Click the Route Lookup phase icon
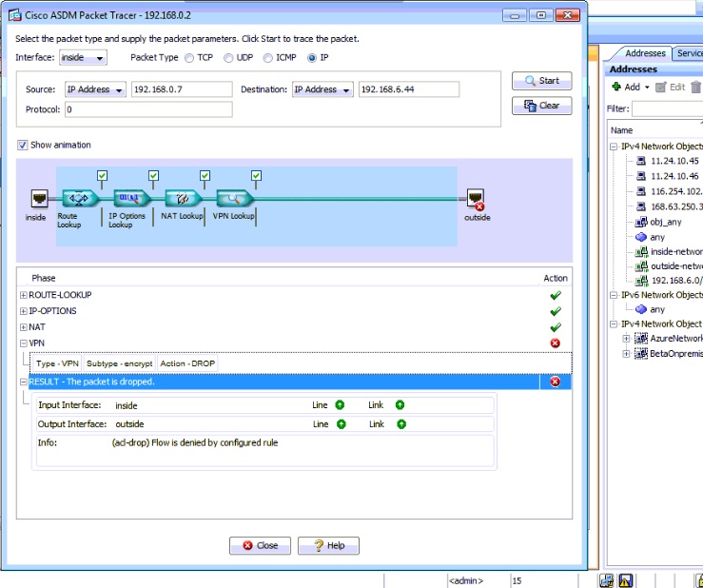Viewport: 703px width, 588px height. tap(80, 198)
